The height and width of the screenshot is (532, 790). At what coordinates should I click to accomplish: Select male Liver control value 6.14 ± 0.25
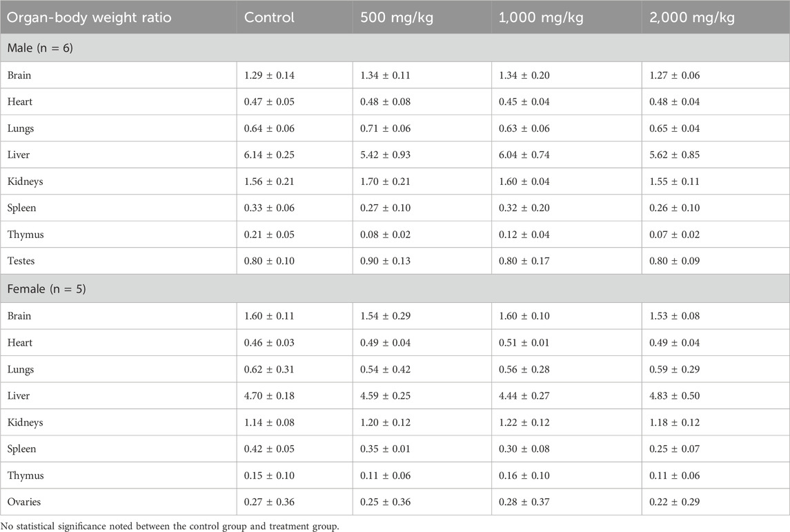(x=270, y=155)
